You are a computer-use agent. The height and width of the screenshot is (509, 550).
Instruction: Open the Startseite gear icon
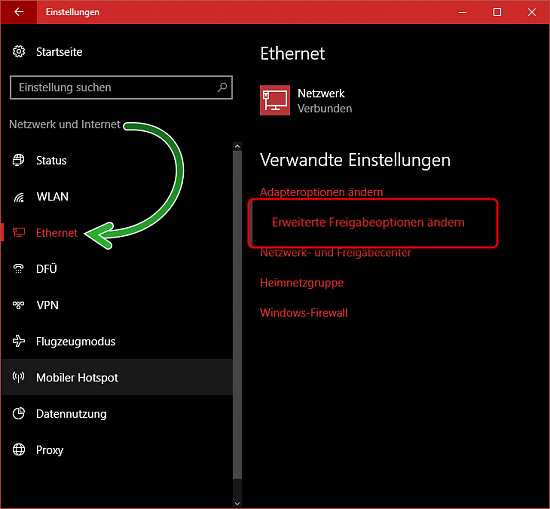(19, 52)
